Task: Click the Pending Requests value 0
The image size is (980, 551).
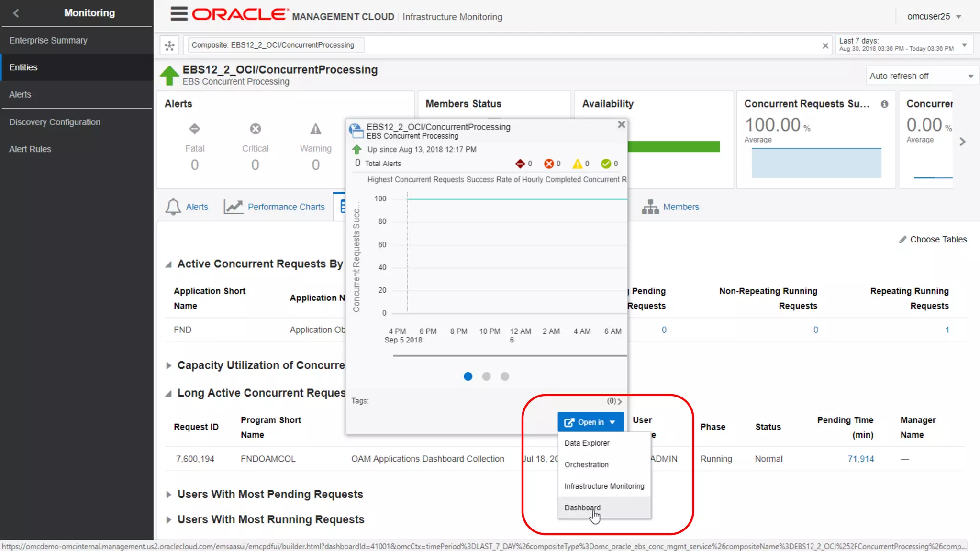Action: click(664, 330)
